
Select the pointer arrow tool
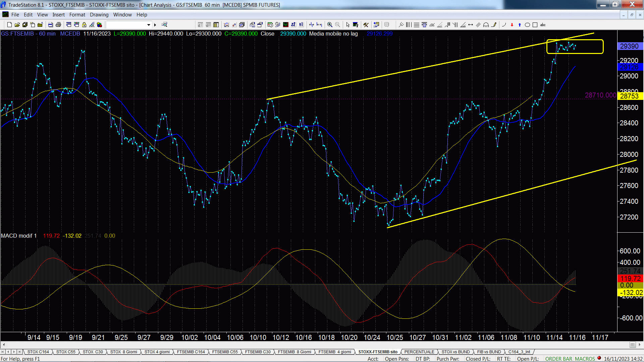pyautogui.click(x=348, y=25)
